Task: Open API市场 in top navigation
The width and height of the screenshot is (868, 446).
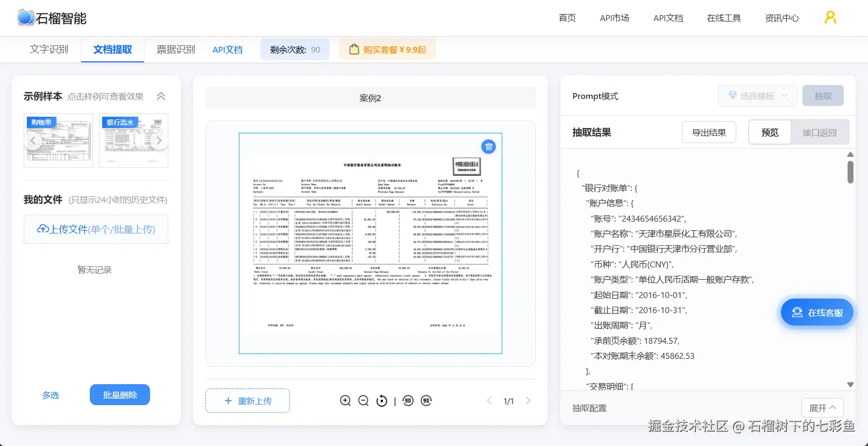Action: 615,18
